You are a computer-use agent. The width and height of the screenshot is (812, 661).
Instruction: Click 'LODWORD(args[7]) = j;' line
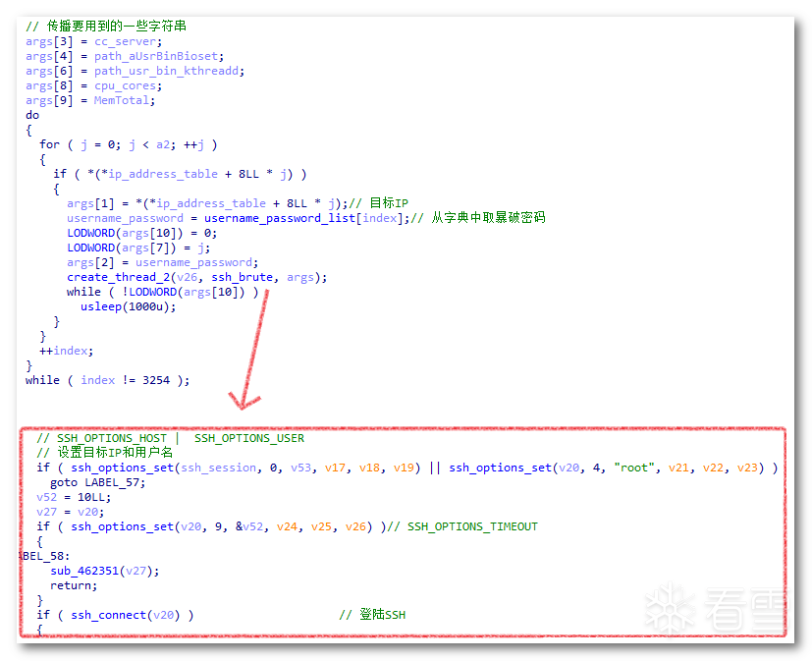(x=138, y=248)
